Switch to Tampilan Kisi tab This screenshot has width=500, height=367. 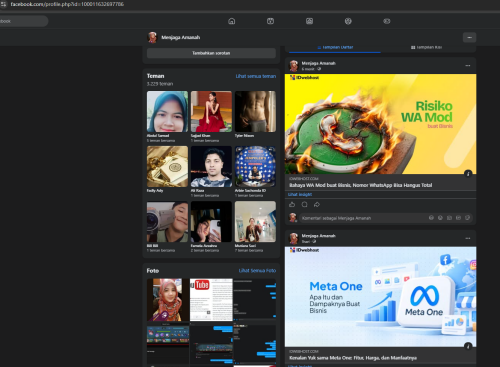(426, 47)
